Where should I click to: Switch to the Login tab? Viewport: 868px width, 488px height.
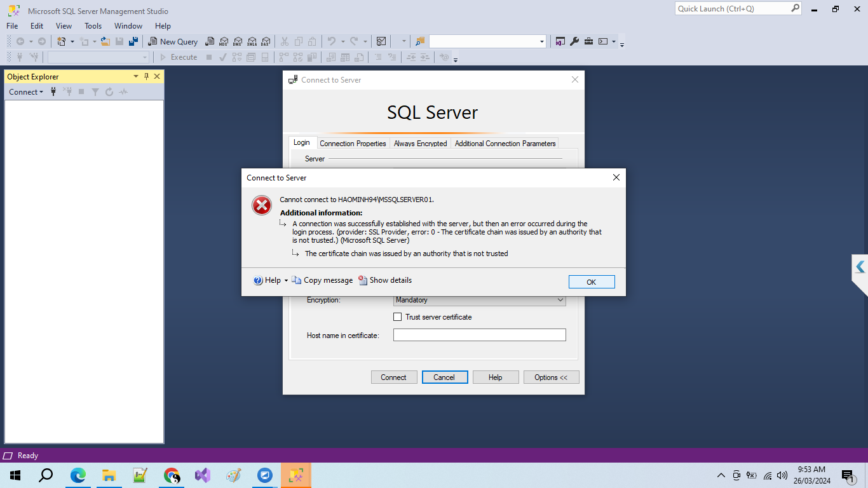click(x=302, y=143)
